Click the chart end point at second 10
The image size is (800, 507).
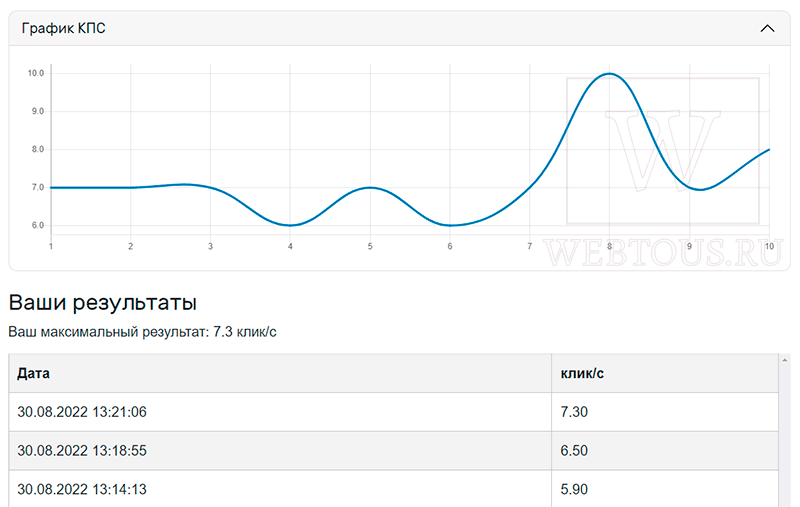pyautogui.click(x=769, y=149)
